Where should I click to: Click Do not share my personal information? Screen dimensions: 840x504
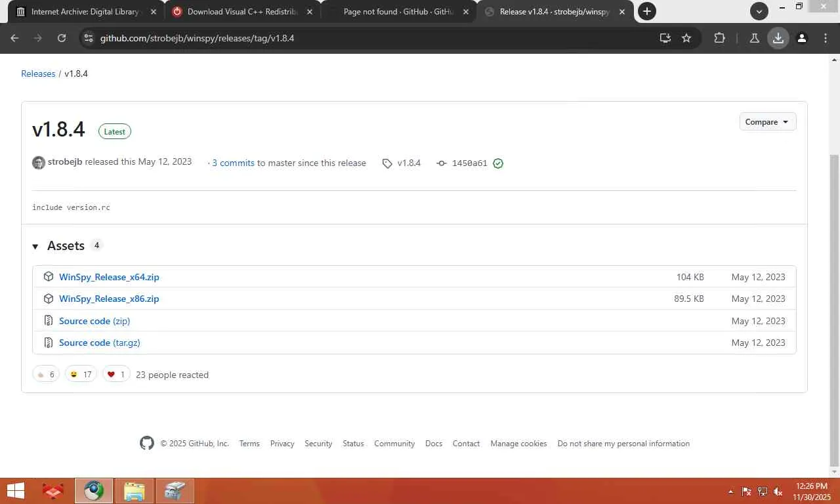(x=623, y=444)
